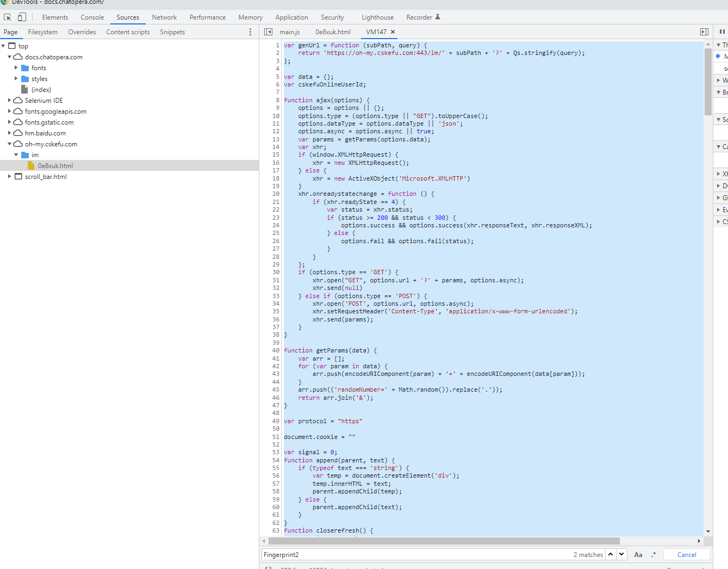The width and height of the screenshot is (728, 569).
Task: Jump to previous search match
Action: [x=611, y=554]
